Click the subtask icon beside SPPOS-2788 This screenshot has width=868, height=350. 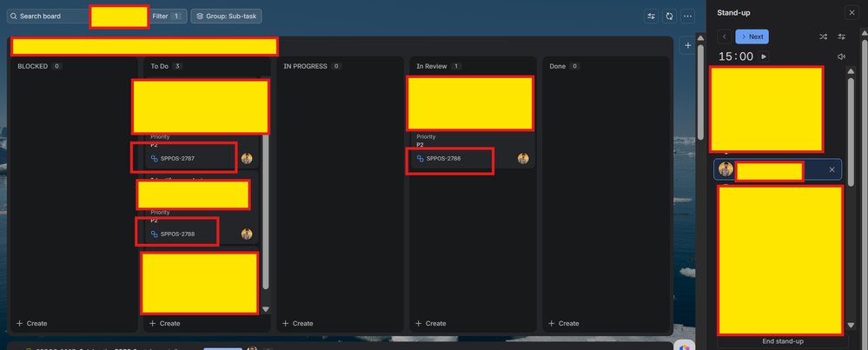tap(155, 234)
